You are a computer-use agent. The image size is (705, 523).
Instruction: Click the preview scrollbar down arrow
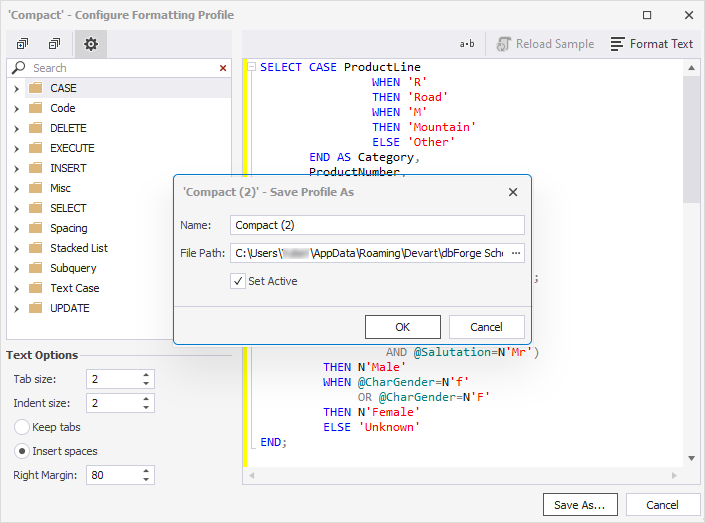tap(692, 458)
